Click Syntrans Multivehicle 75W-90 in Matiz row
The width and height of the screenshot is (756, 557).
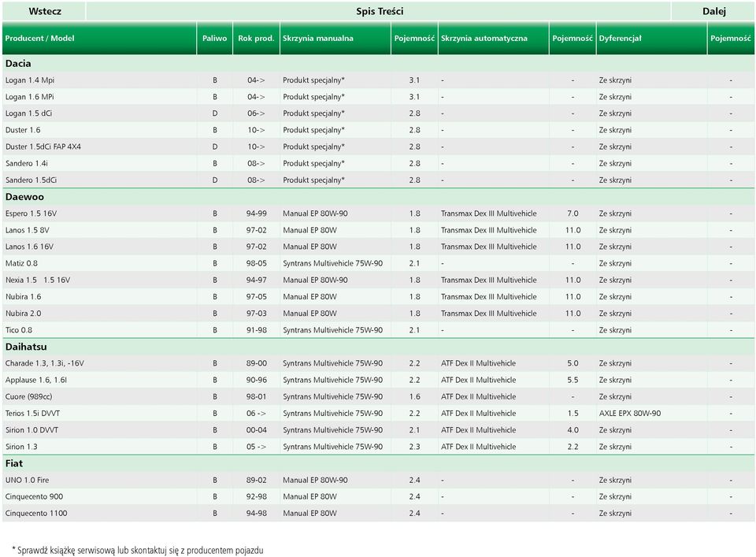click(332, 263)
